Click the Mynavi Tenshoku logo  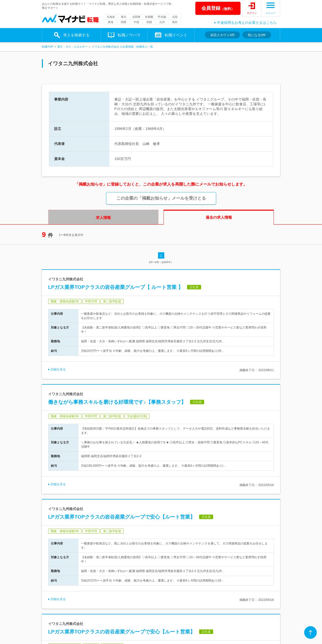point(70,19)
